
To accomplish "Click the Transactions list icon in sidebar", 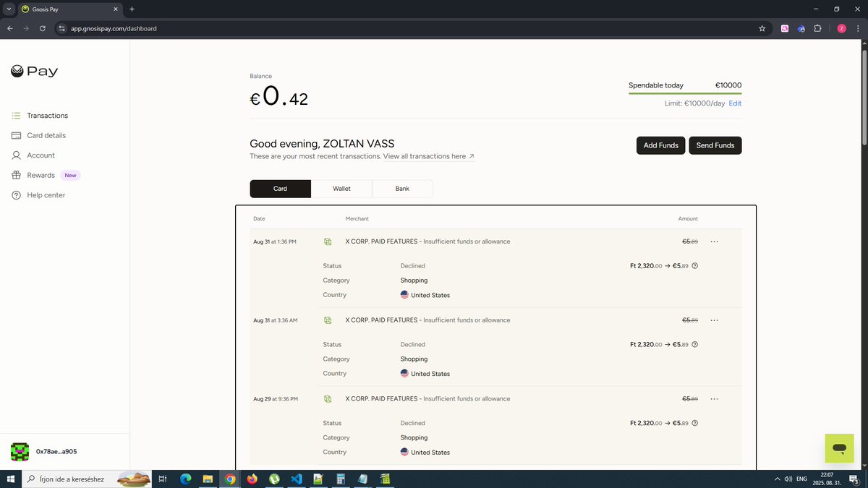I will [16, 116].
